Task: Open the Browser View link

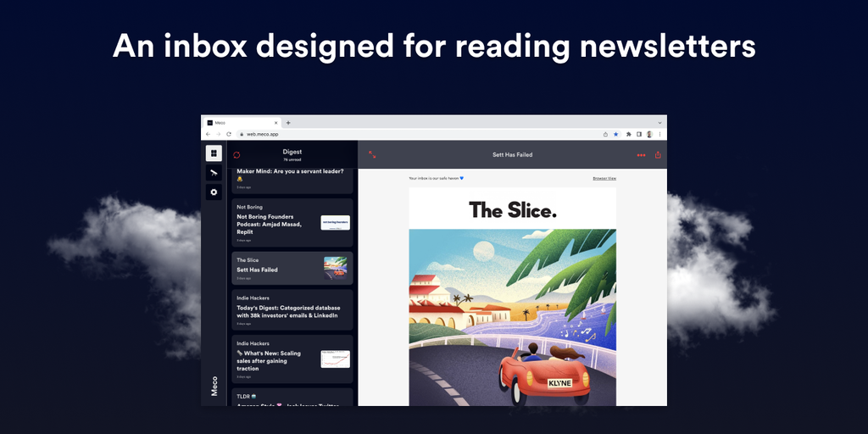Action: (604, 178)
